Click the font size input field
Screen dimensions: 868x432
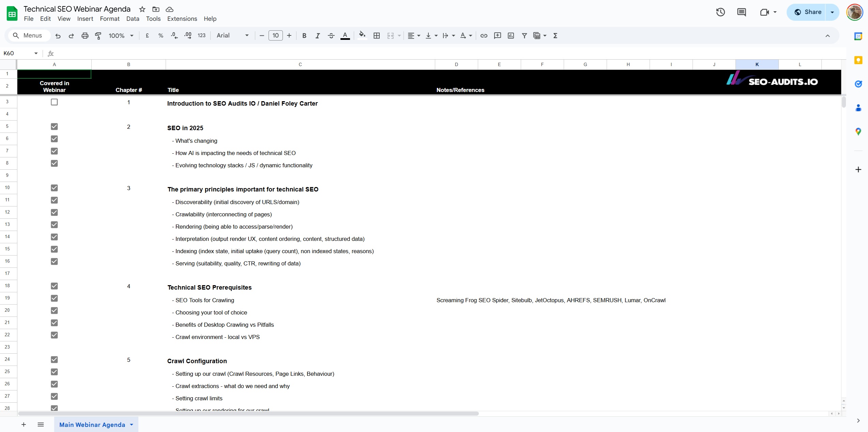pyautogui.click(x=275, y=35)
